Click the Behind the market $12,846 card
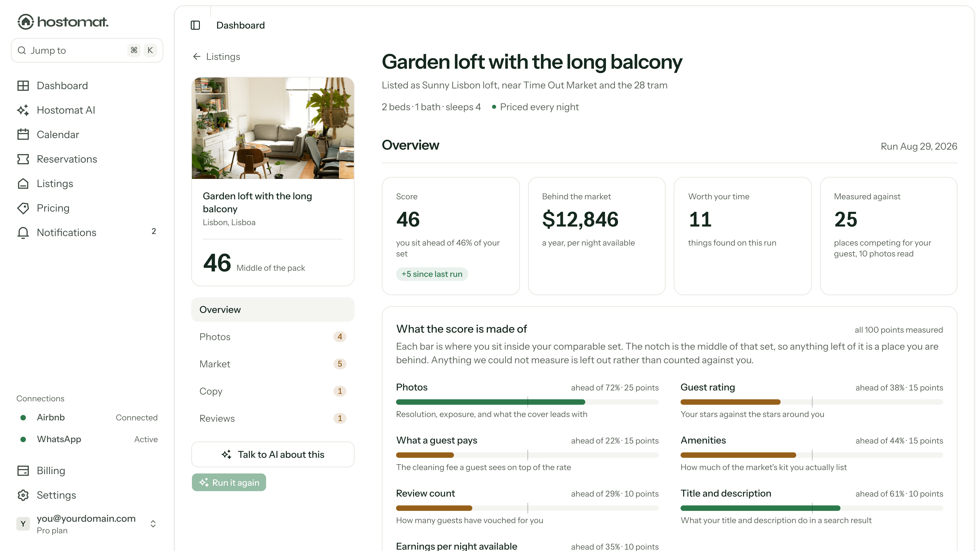This screenshot has width=980, height=551. (x=597, y=236)
